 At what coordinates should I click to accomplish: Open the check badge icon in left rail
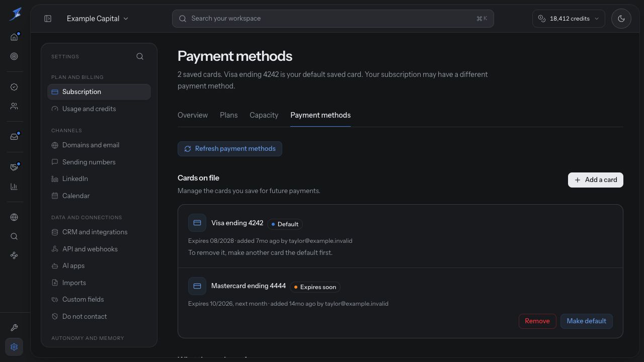pos(14,87)
